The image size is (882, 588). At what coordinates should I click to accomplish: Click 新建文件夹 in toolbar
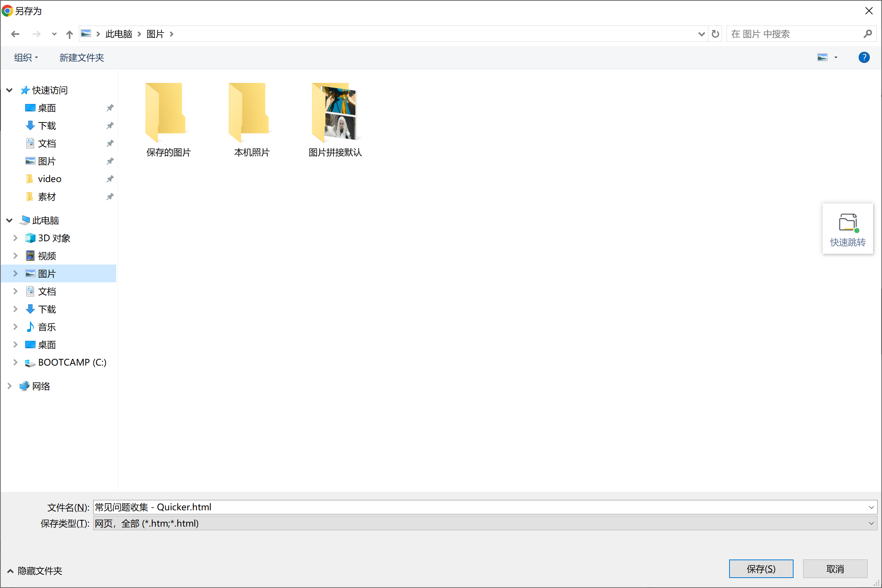click(x=81, y=57)
